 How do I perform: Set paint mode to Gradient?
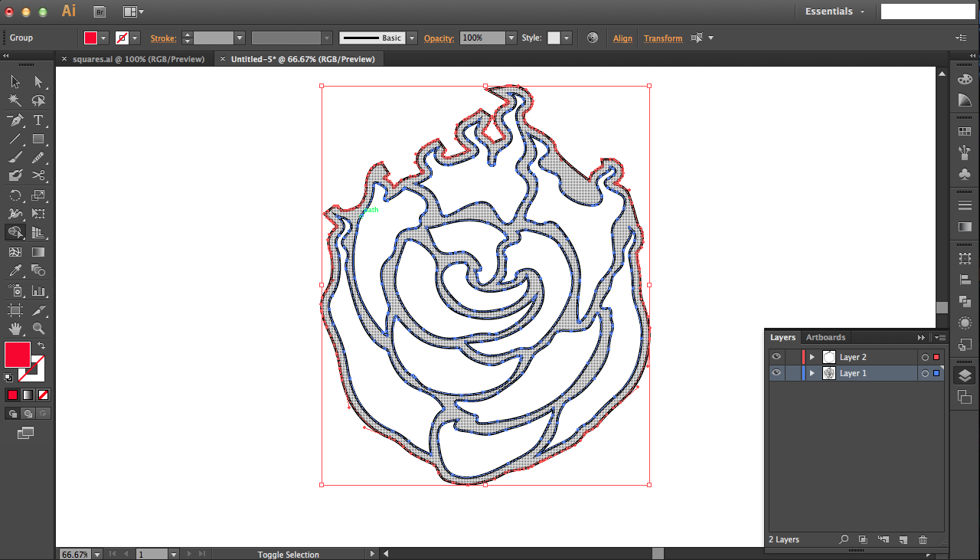point(28,395)
